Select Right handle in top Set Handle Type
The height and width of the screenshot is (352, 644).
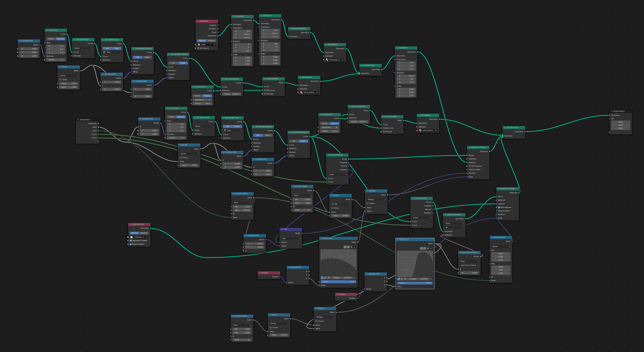point(117,48)
